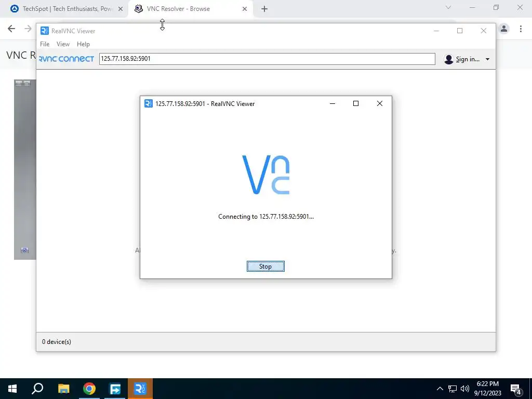Image resolution: width=532 pixels, height=399 pixels.
Task: Minimize the main RealVNC Viewer window
Action: [436, 31]
